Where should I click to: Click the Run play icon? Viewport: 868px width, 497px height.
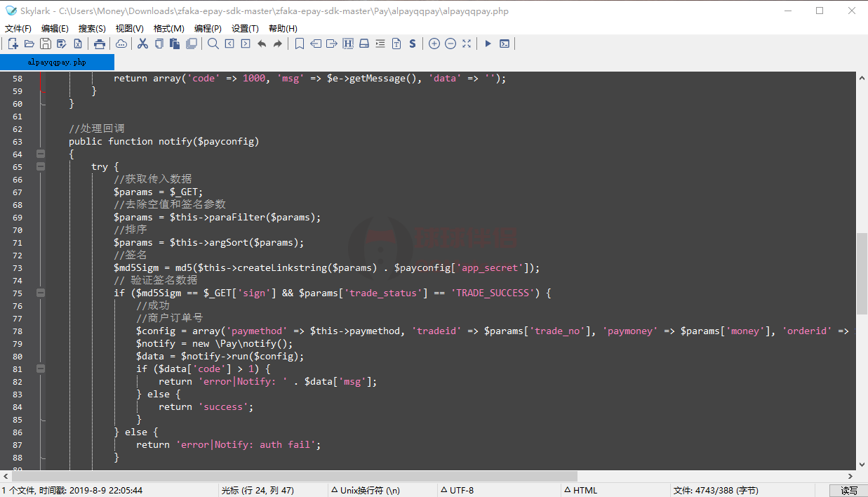pyautogui.click(x=488, y=44)
